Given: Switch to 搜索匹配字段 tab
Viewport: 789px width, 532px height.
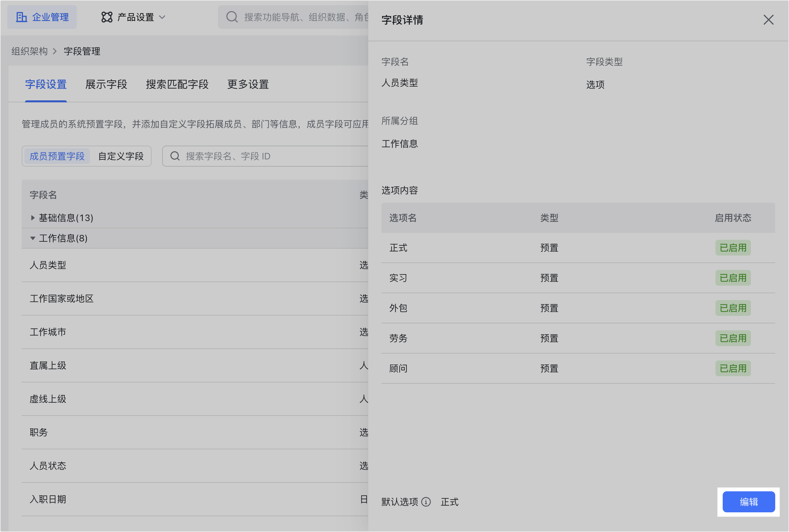Looking at the screenshot, I should (x=177, y=85).
